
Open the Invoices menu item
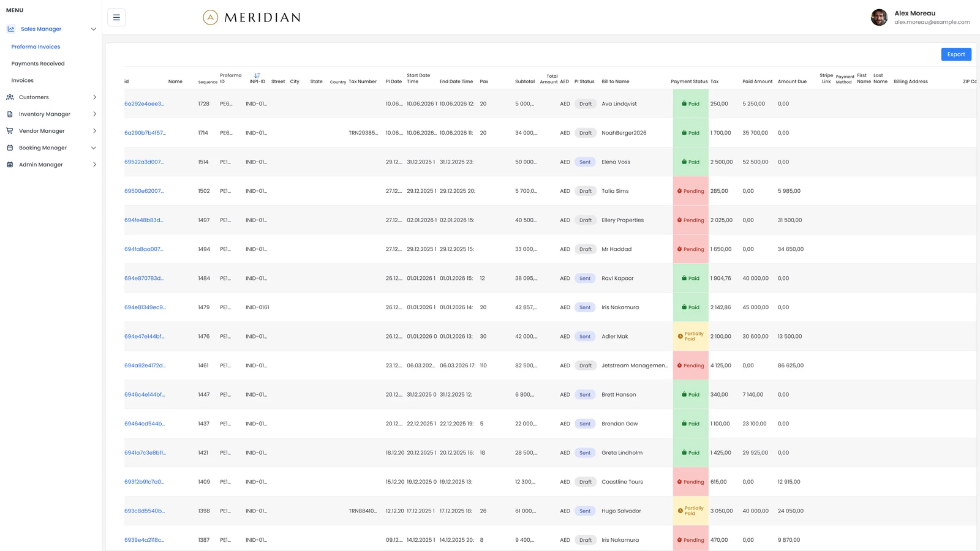point(23,80)
